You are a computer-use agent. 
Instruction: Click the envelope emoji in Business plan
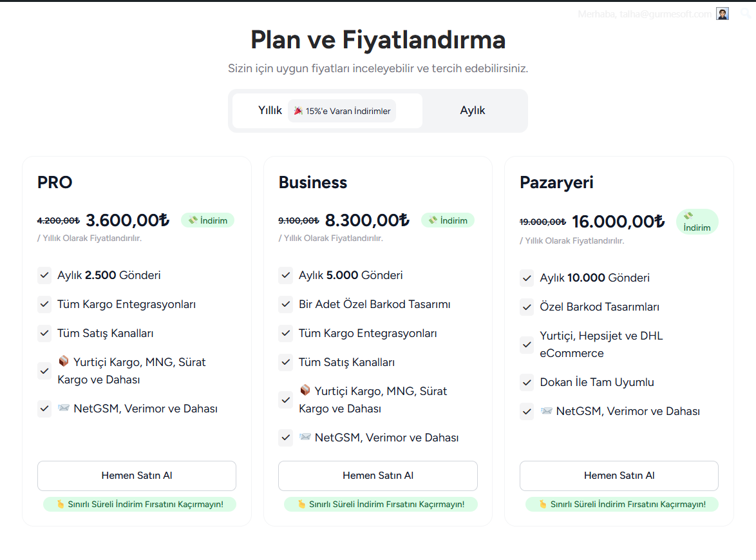[305, 438]
